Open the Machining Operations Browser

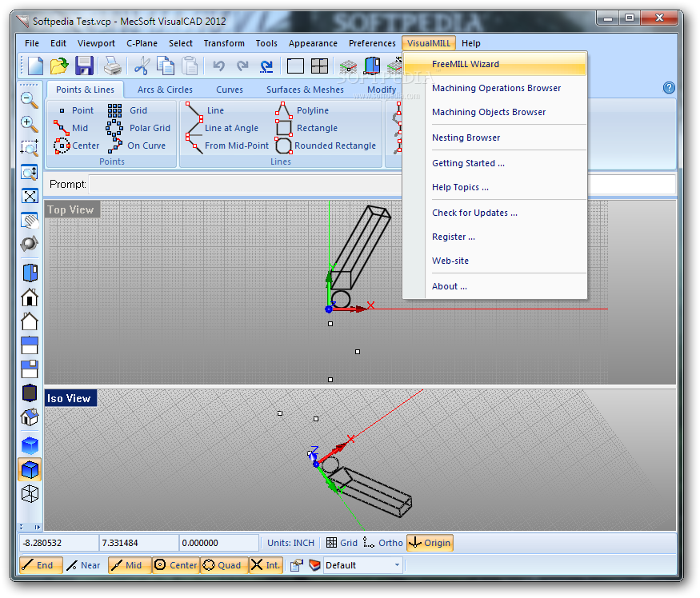pos(494,88)
